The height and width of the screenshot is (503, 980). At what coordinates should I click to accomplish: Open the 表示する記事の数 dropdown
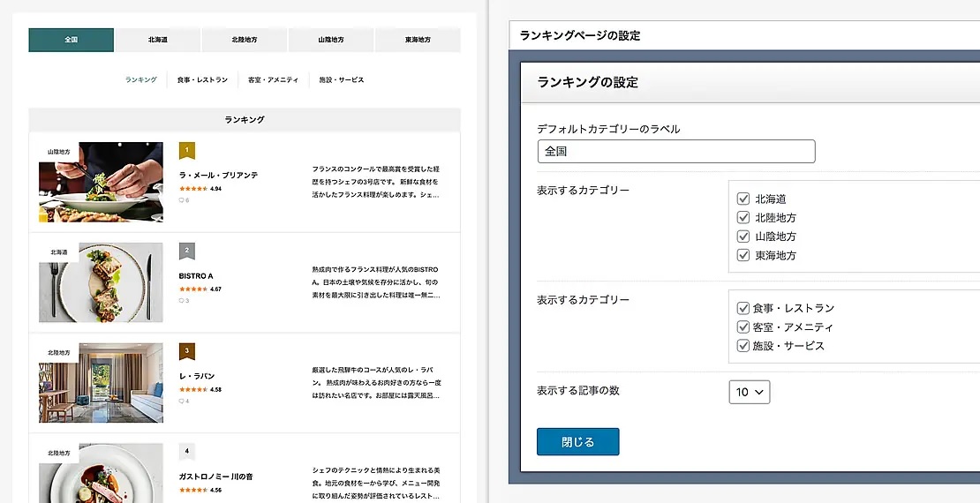(749, 392)
